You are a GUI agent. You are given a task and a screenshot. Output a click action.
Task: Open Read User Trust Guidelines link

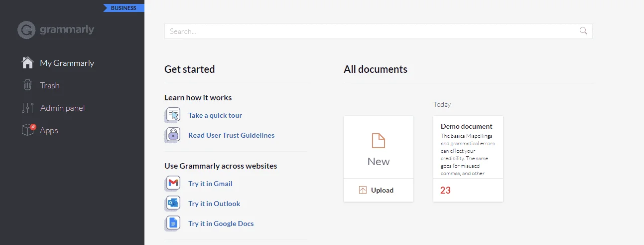(231, 135)
